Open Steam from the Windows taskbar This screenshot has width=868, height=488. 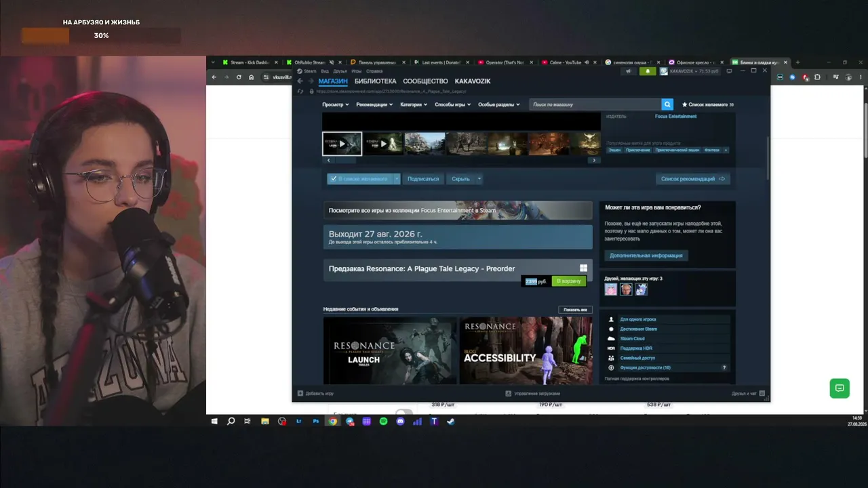click(450, 421)
